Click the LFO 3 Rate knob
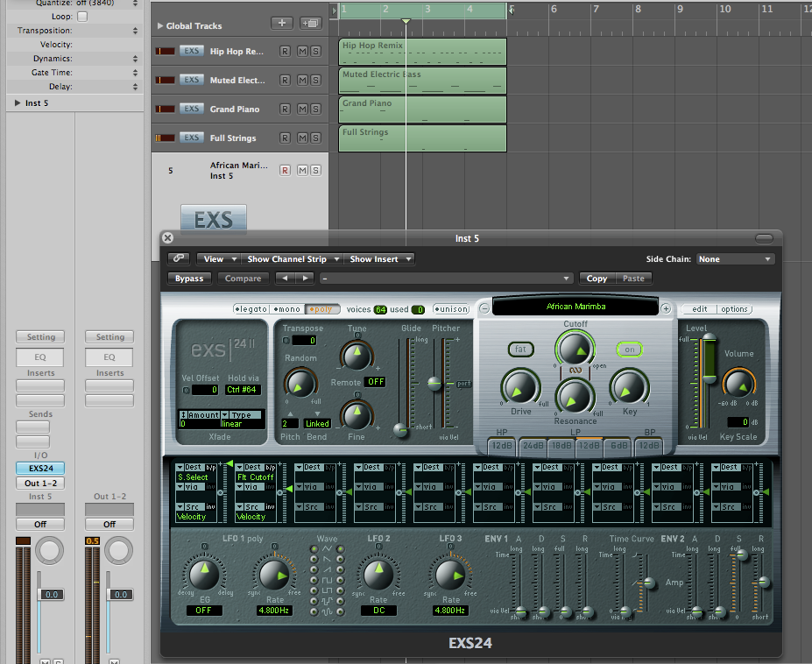 (x=450, y=574)
